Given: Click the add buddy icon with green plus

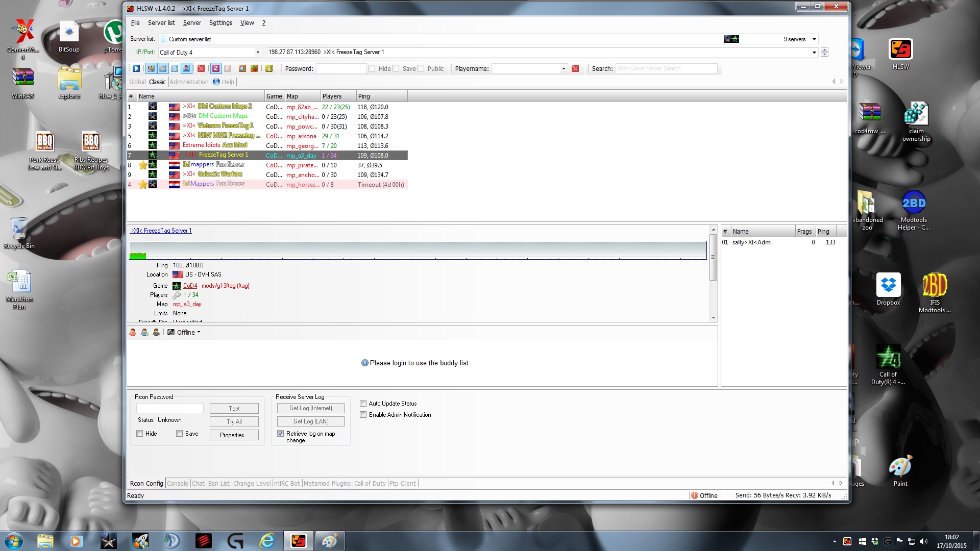Looking at the screenshot, I should coord(144,332).
